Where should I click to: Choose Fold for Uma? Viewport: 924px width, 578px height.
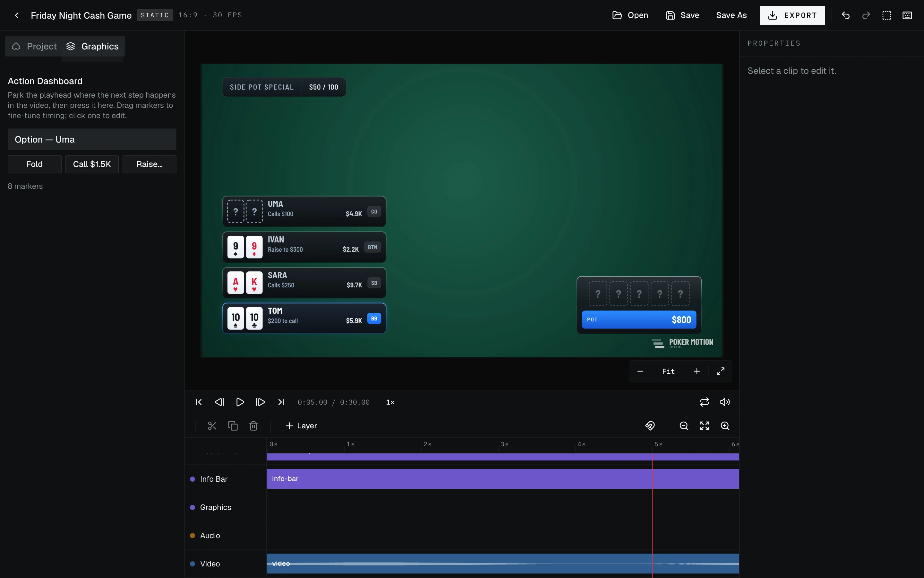34,164
